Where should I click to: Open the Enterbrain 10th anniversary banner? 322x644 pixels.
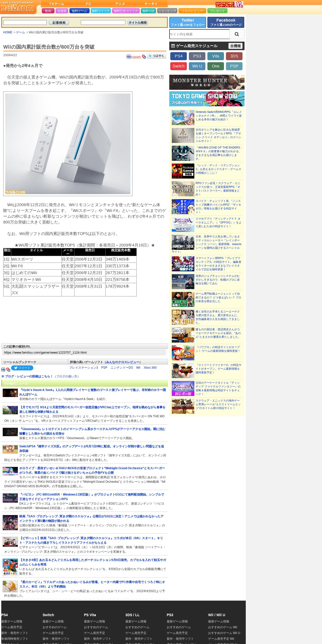(x=229, y=4)
